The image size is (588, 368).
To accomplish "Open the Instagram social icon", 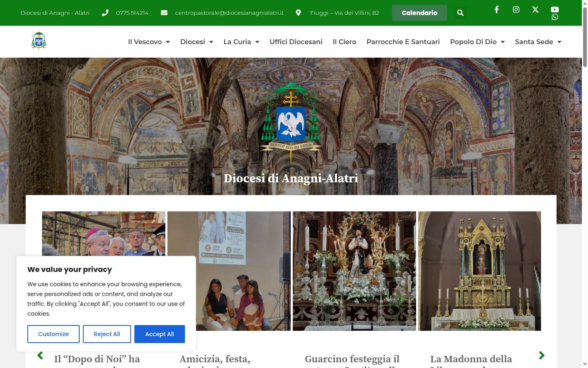I will coord(516,9).
